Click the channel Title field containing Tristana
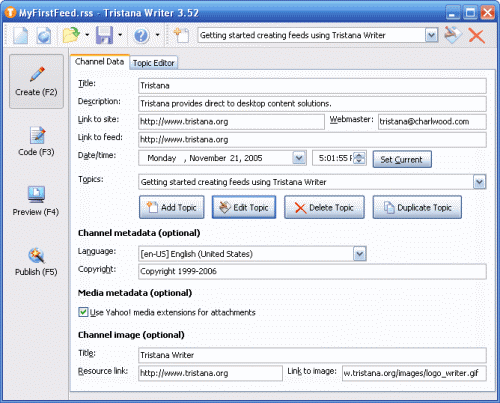The image size is (500, 403). point(312,86)
